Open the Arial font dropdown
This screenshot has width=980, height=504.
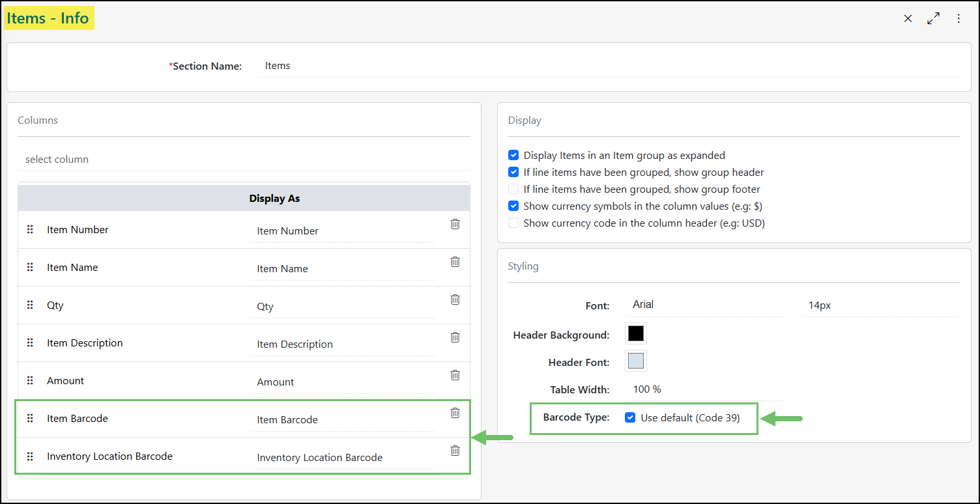[x=706, y=305]
